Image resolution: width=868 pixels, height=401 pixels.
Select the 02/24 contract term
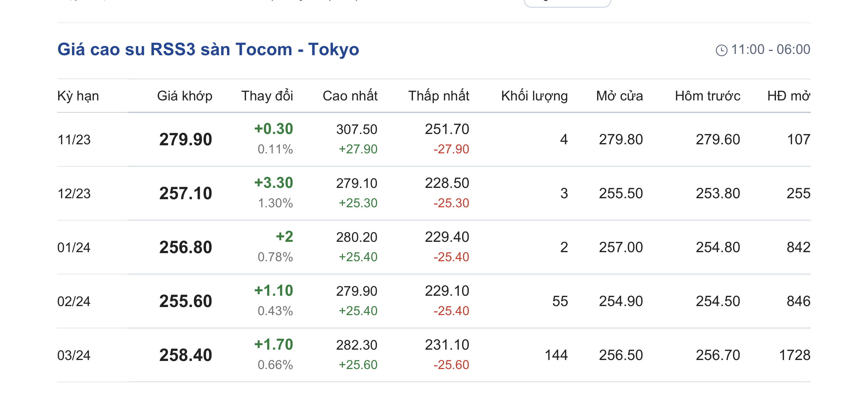pos(74,302)
